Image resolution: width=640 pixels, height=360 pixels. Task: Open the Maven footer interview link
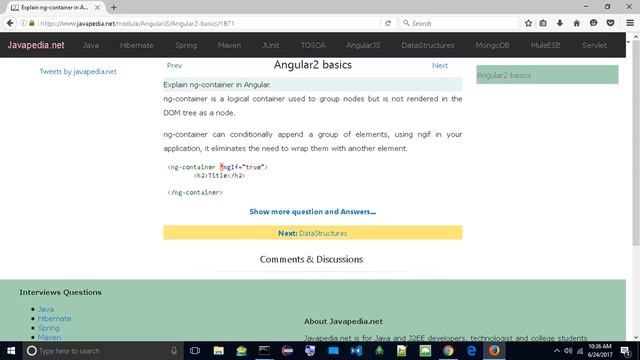[x=49, y=337]
